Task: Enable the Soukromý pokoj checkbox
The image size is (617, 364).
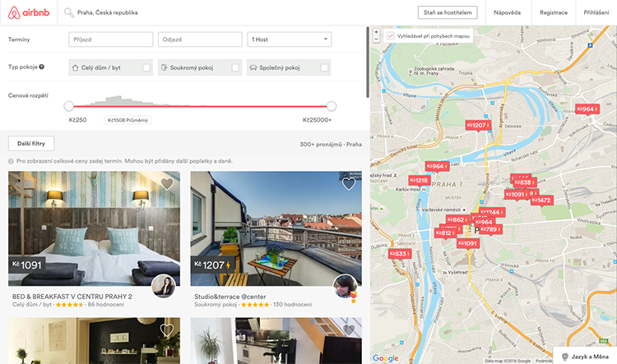Action: (x=235, y=67)
